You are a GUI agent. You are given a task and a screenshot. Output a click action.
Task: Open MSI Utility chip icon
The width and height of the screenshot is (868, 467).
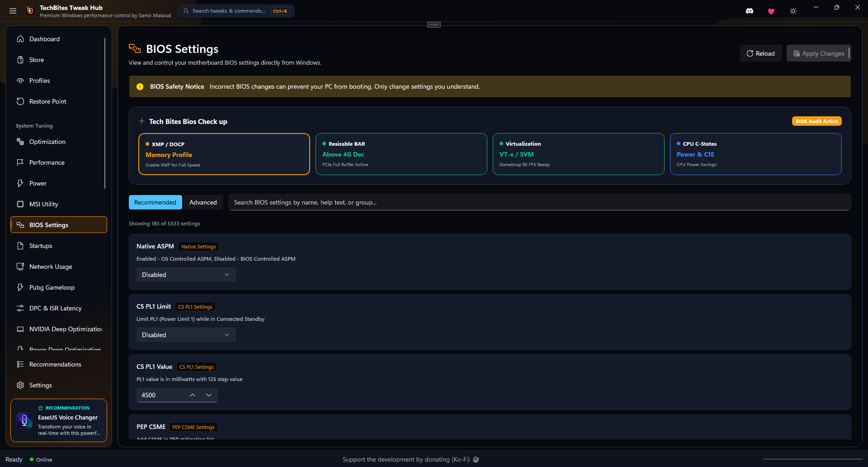coord(20,204)
